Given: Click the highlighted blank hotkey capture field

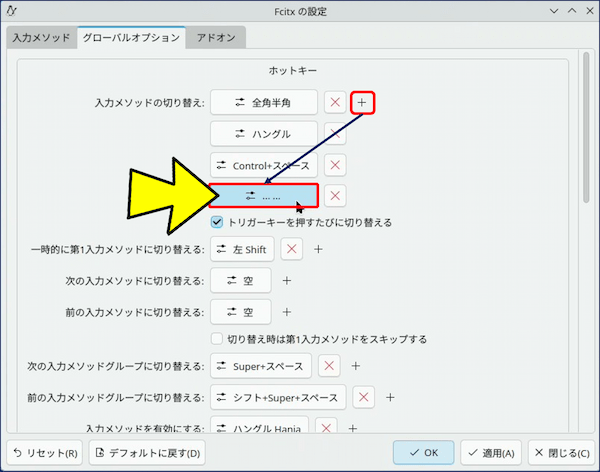Looking at the screenshot, I should coord(264,196).
